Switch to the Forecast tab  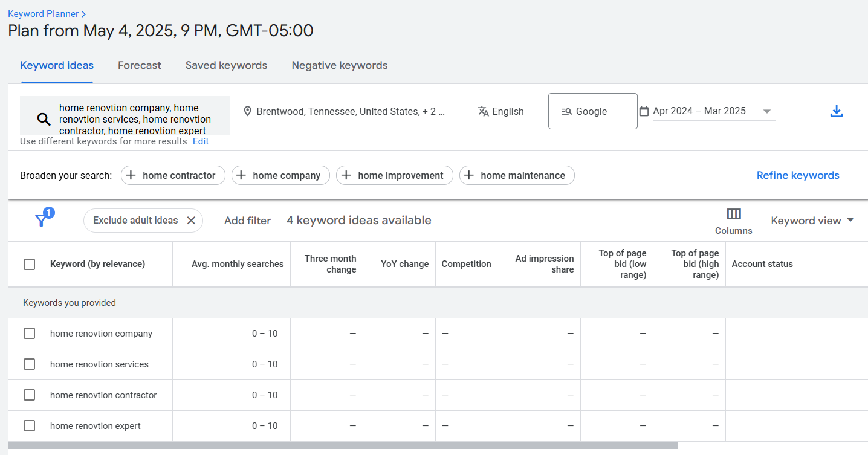coord(139,65)
